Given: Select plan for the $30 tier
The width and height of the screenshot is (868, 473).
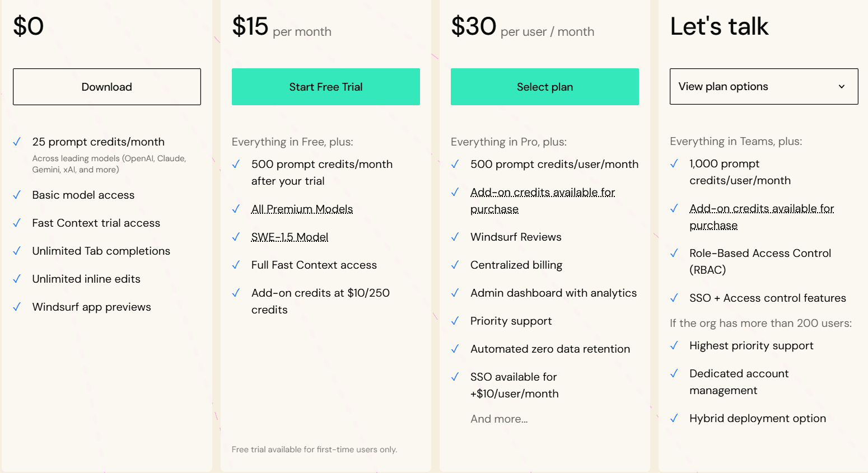Looking at the screenshot, I should [x=544, y=87].
